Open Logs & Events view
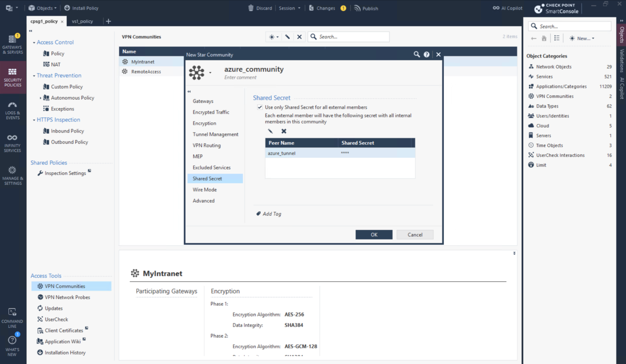Viewport: 626px width, 364px height. 12,111
